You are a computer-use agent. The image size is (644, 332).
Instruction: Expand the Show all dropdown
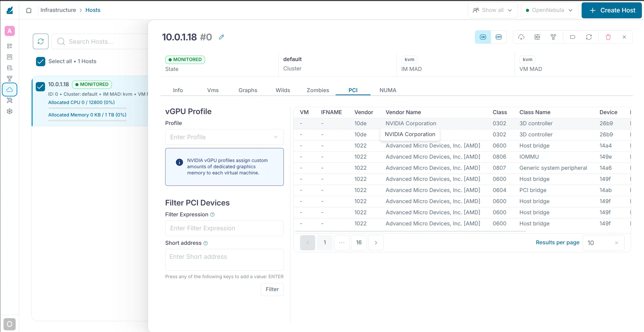coord(493,10)
